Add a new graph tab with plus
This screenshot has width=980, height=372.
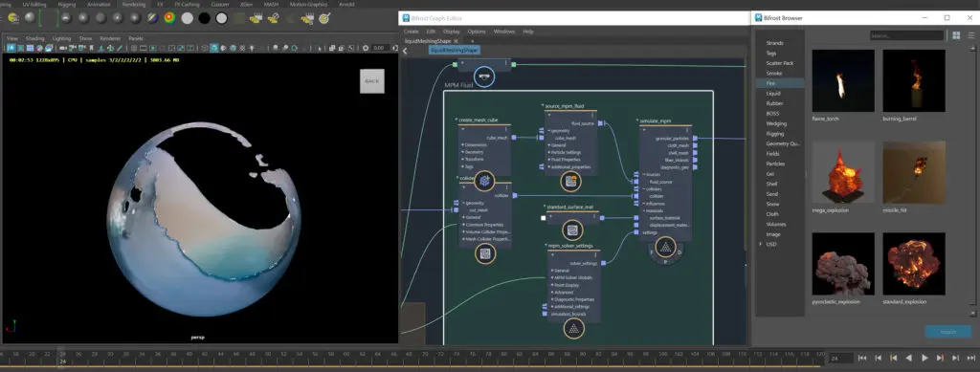[472, 40]
